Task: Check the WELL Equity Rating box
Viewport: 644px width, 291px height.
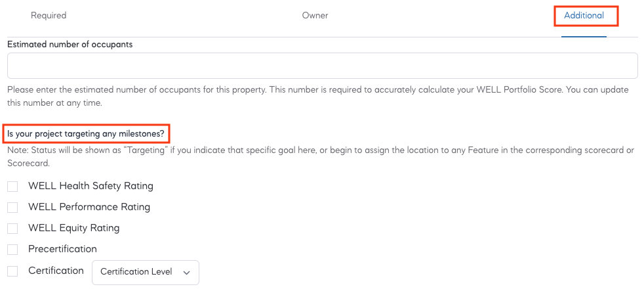Action: [12, 229]
